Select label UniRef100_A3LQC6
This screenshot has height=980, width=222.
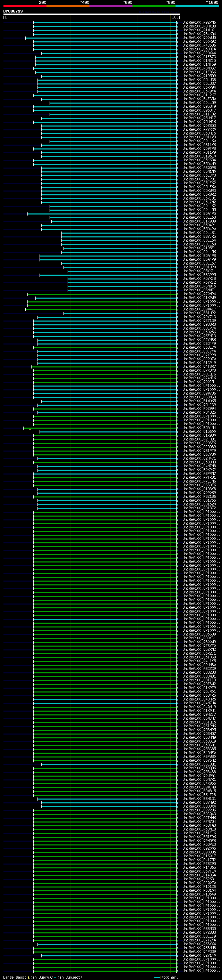pos(199,374)
